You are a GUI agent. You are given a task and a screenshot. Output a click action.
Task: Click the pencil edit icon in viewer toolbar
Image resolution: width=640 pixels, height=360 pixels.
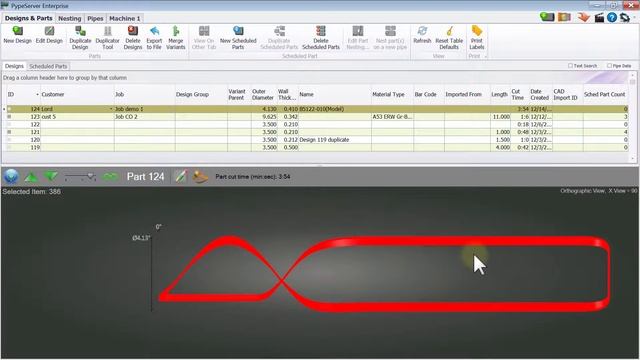click(180, 176)
